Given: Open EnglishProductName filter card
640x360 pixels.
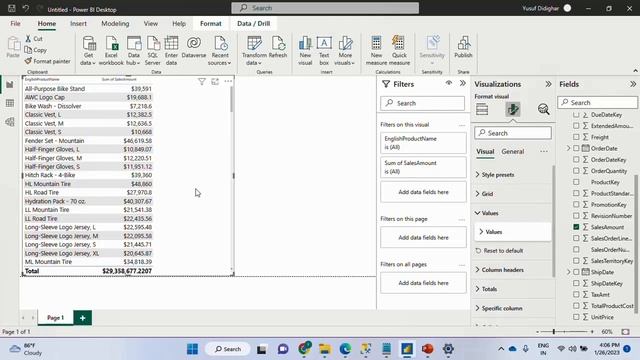Looking at the screenshot, I should coord(423,143).
